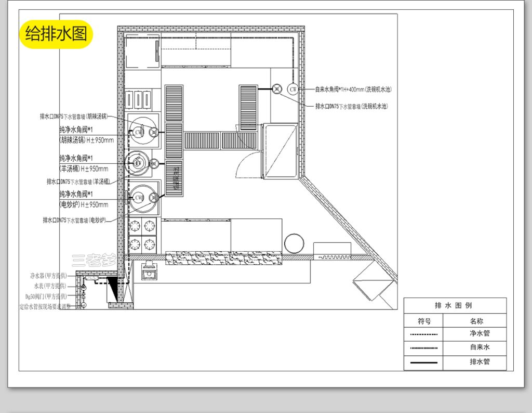532x413 pixels.
Task: Select the CW valve symbol at dishwasher sink
Action: point(294,89)
